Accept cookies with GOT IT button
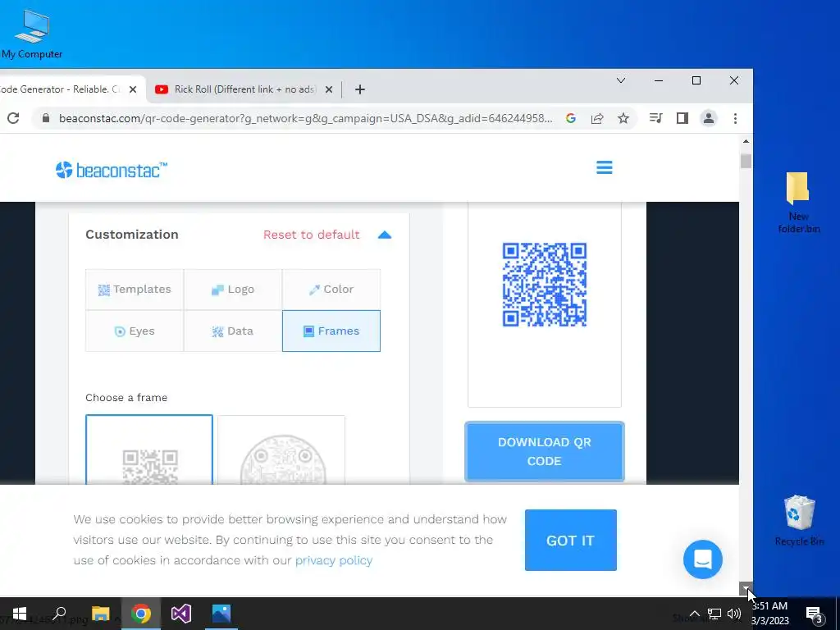The image size is (840, 630). (x=571, y=540)
